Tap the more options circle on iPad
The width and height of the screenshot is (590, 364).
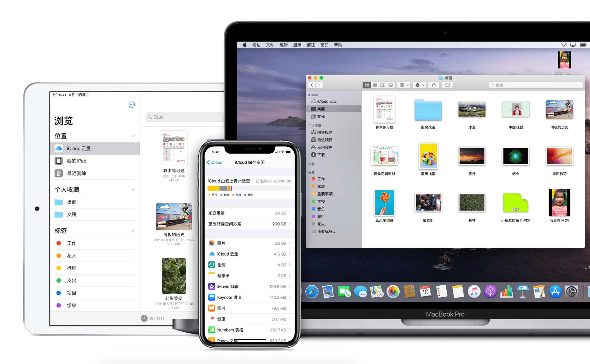click(132, 105)
